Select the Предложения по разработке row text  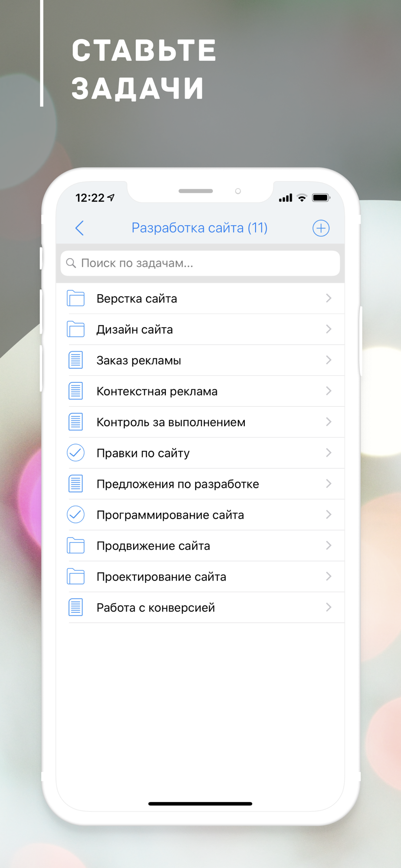tap(178, 484)
